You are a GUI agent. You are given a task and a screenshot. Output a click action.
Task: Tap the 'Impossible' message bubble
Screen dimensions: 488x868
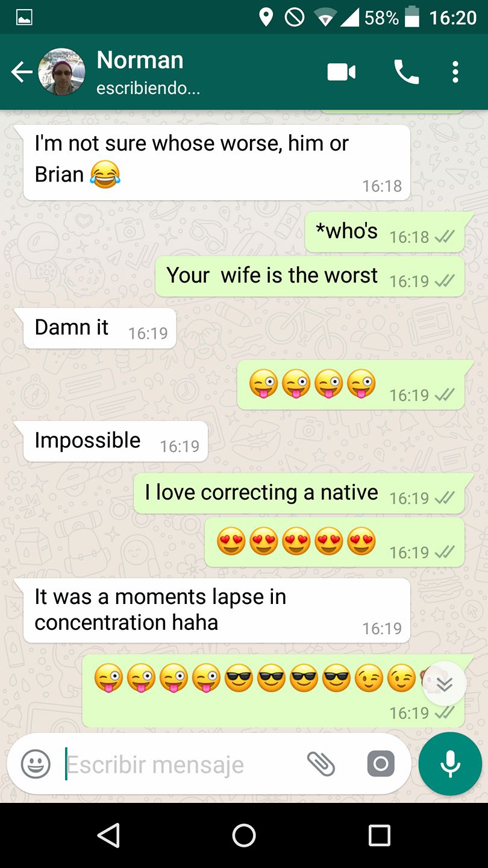click(116, 441)
